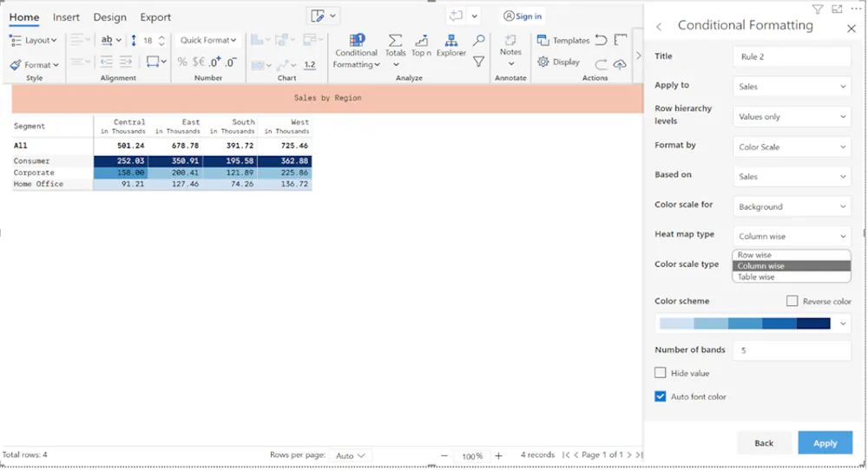868x470 pixels.
Task: Open the Explorer hierarchy icon
Action: pyautogui.click(x=451, y=41)
